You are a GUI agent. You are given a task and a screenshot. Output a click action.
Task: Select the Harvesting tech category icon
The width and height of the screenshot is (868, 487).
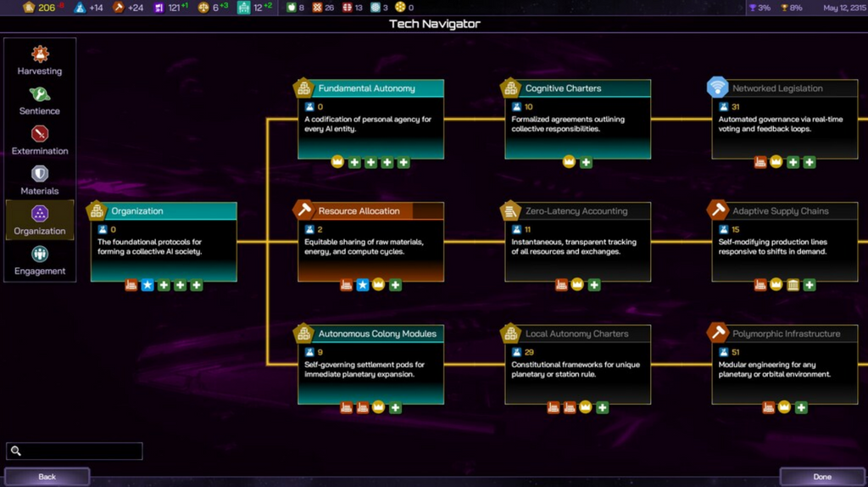[39, 54]
